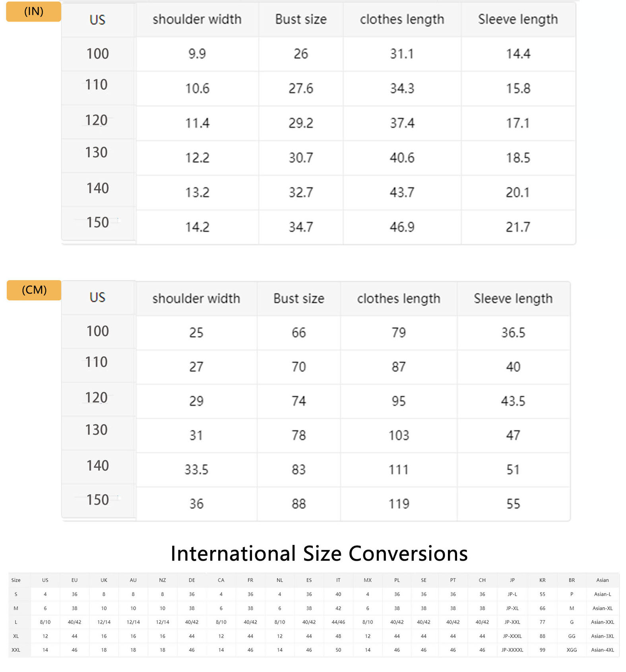Select the JP-XXXXL cell in conversions table

[512, 650]
